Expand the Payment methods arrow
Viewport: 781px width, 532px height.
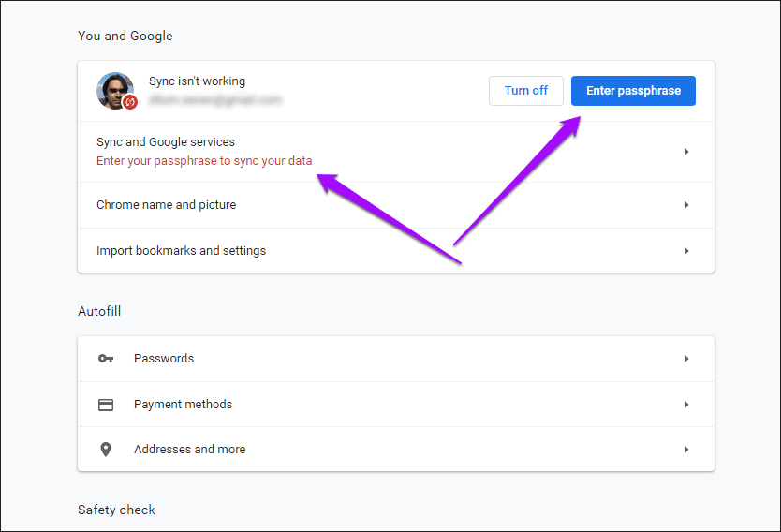[x=686, y=405]
